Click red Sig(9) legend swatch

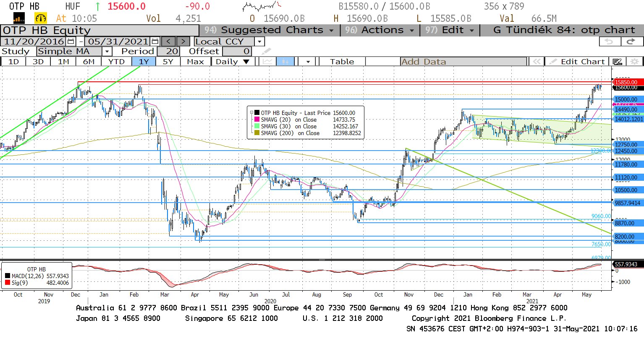[8, 283]
